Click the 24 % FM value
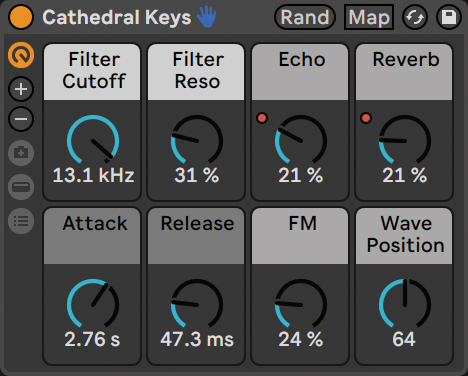This screenshot has height=376, width=468. [x=301, y=339]
